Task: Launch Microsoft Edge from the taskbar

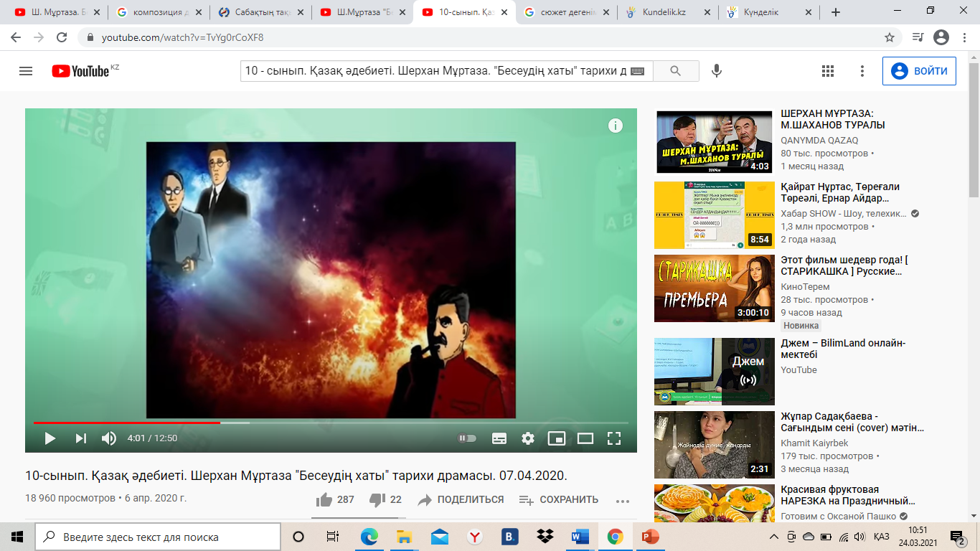Action: point(369,536)
